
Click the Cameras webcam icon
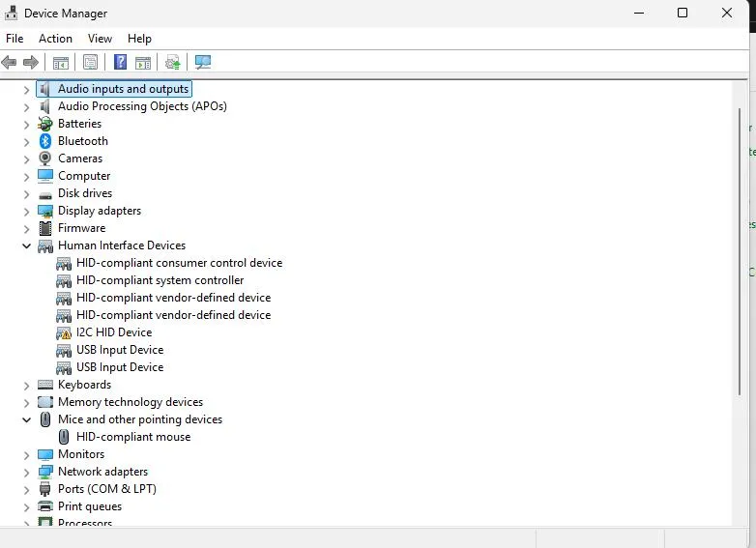coord(45,159)
